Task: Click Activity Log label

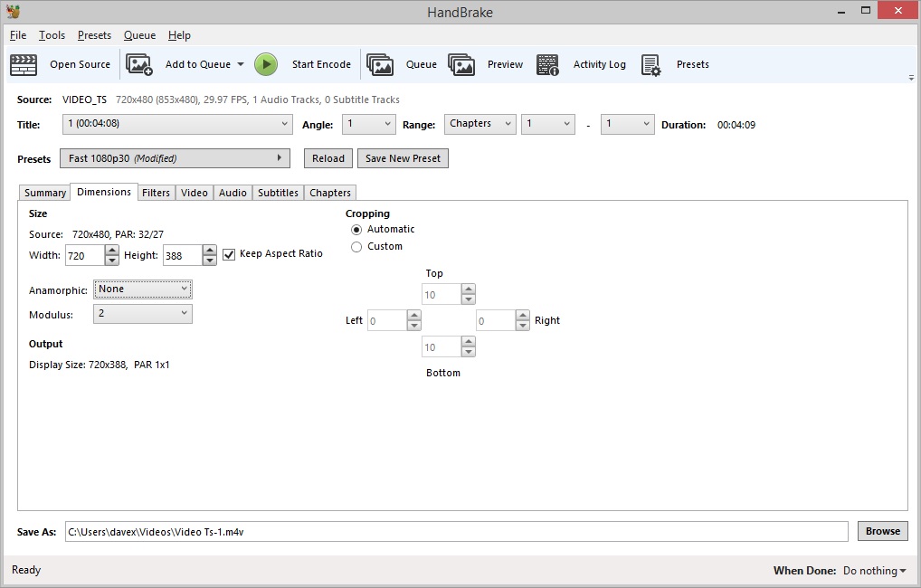Action: click(600, 64)
